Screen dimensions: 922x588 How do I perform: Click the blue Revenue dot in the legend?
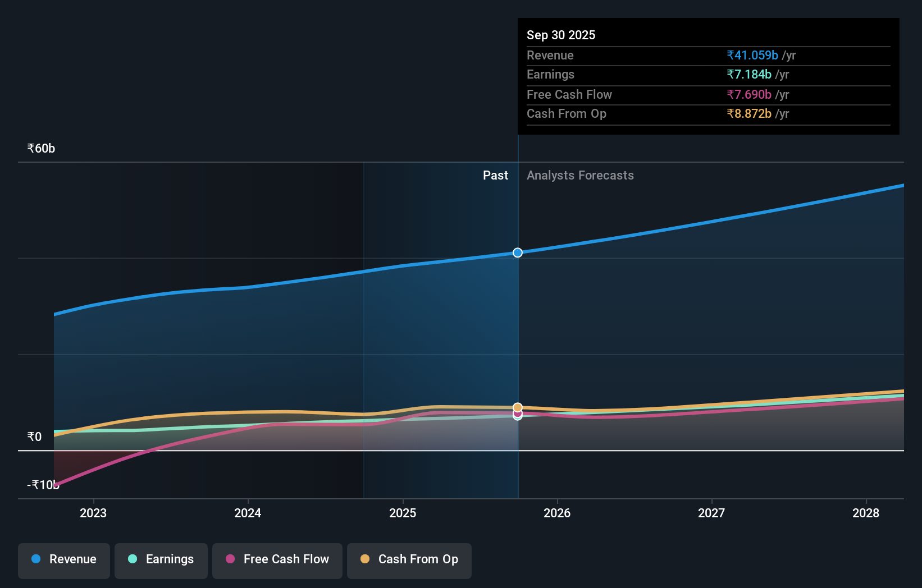point(36,559)
